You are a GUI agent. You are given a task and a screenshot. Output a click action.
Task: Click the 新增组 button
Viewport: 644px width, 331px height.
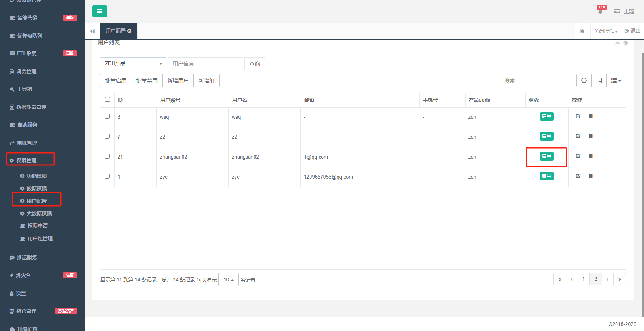click(x=206, y=81)
